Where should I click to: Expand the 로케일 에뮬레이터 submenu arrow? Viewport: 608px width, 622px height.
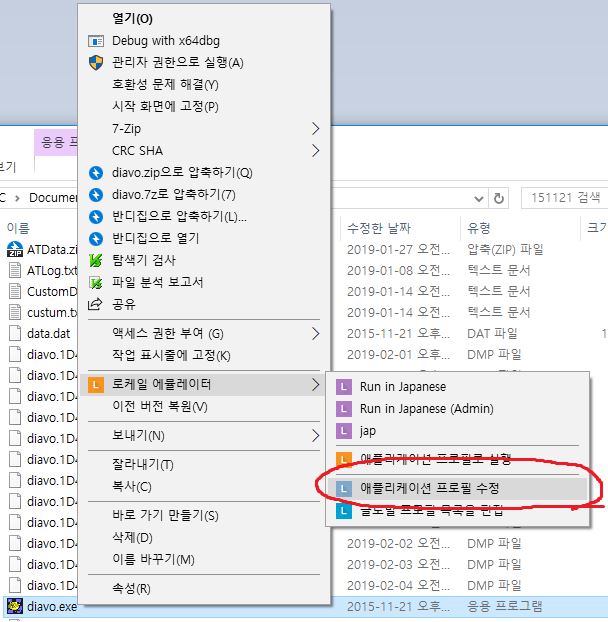(315, 384)
